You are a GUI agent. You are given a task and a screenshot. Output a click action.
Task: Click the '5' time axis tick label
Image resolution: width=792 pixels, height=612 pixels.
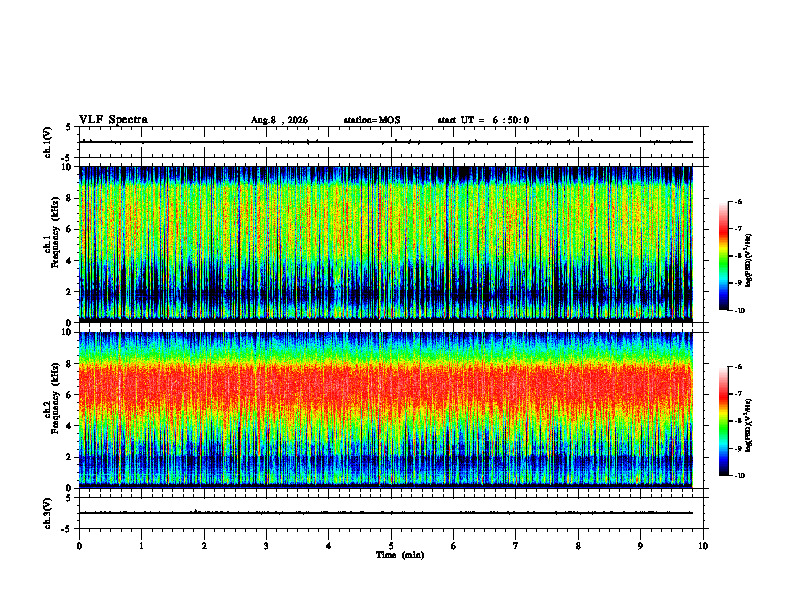click(x=391, y=546)
